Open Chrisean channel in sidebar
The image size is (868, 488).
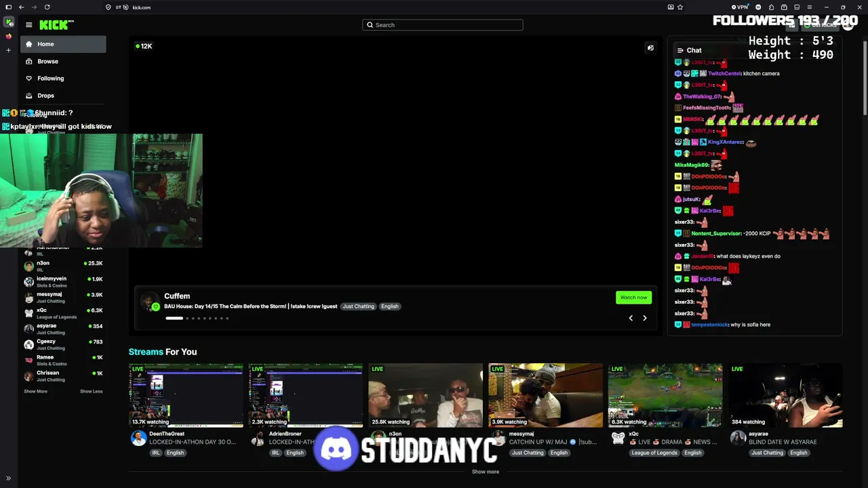pos(63,375)
